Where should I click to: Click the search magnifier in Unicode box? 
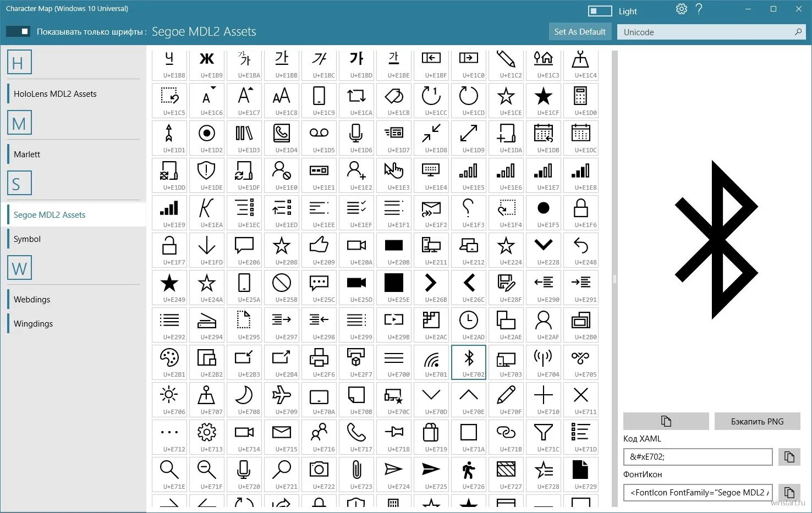pos(798,32)
